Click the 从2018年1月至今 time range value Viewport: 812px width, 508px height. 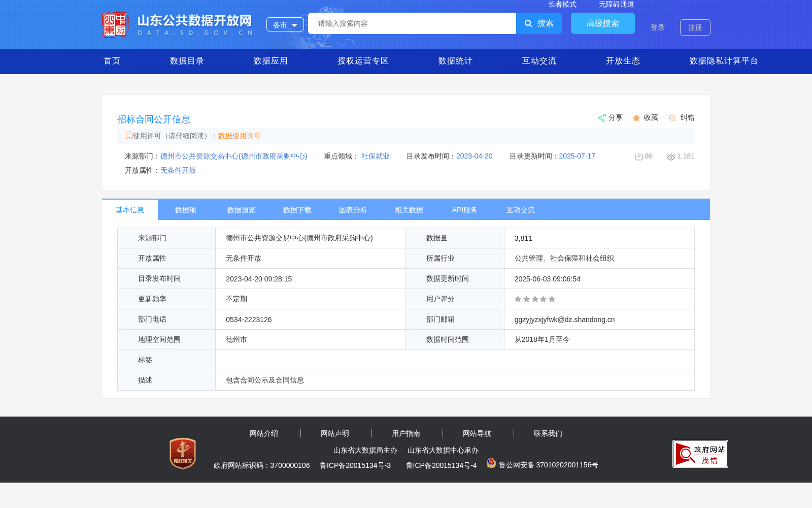pyautogui.click(x=542, y=339)
